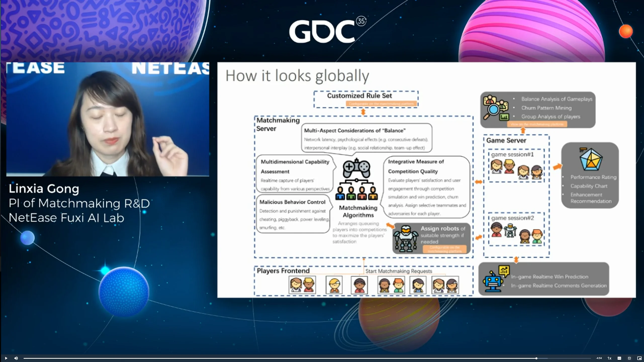This screenshot has height=362, width=644.
Task: Click 'Multidimensional Capability Assessment' heading
Action: 295,166
